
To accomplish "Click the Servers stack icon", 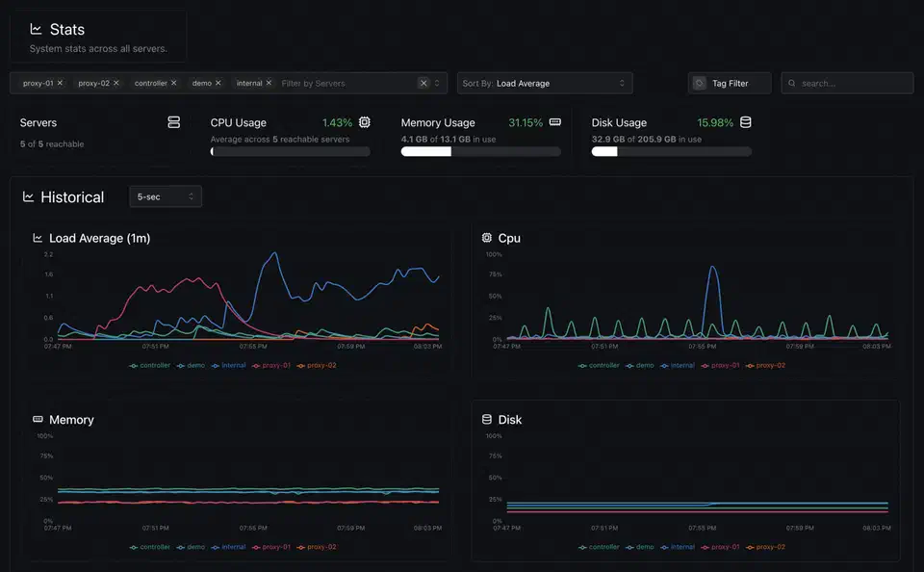I will coord(174,122).
